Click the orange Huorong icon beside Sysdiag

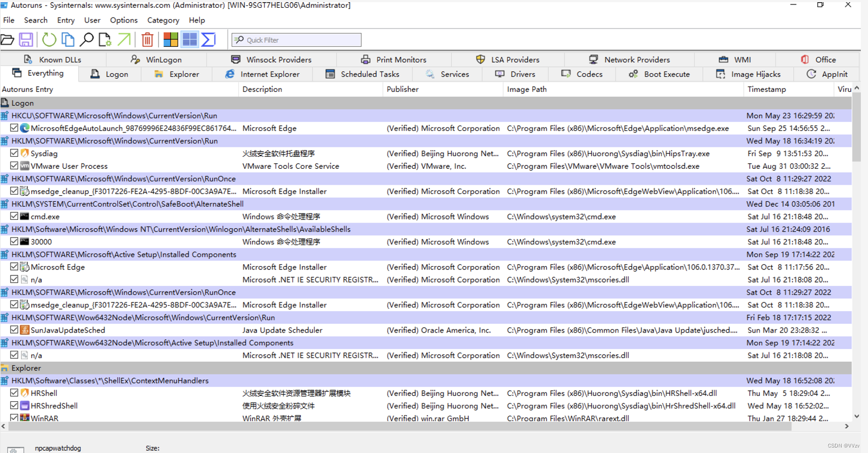(x=25, y=153)
